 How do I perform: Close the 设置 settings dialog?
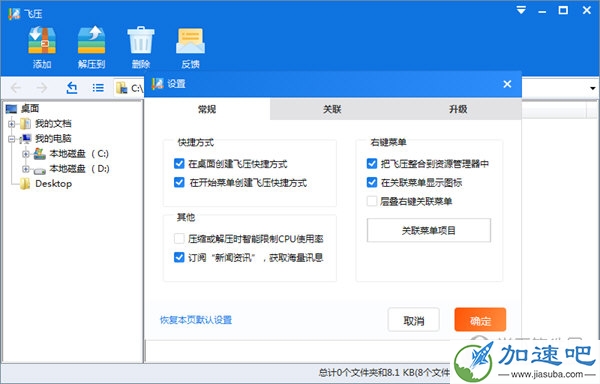(507, 84)
